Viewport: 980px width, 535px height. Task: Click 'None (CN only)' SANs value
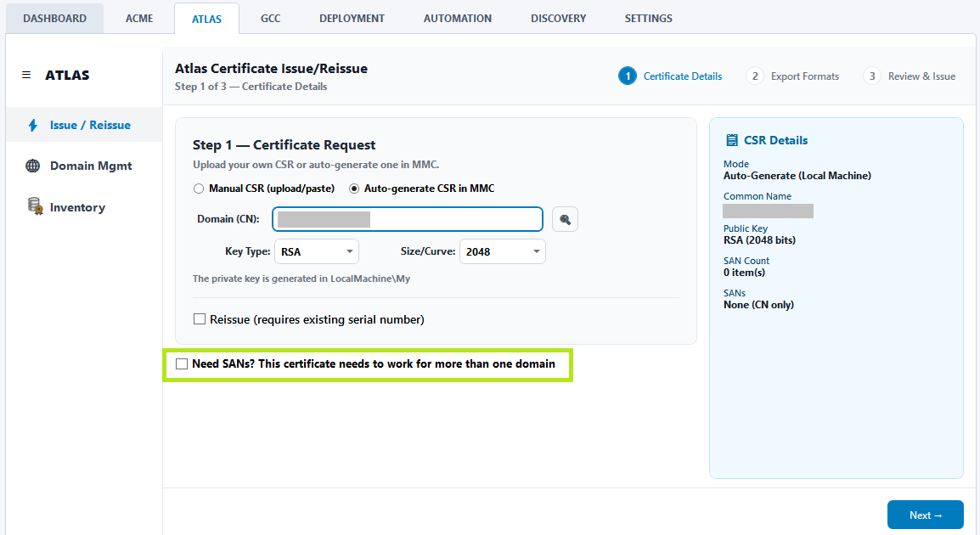758,305
